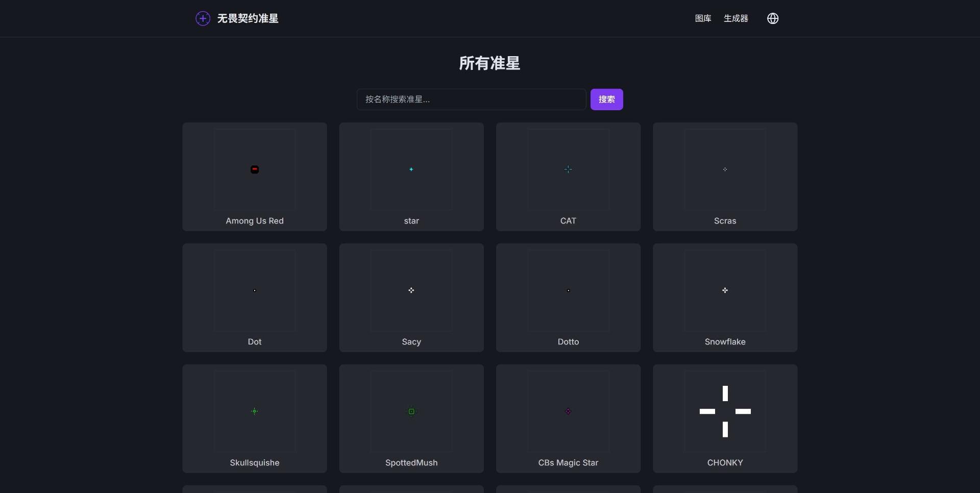Open the Dotto crosshair preview
This screenshot has width=980, height=493.
568,290
